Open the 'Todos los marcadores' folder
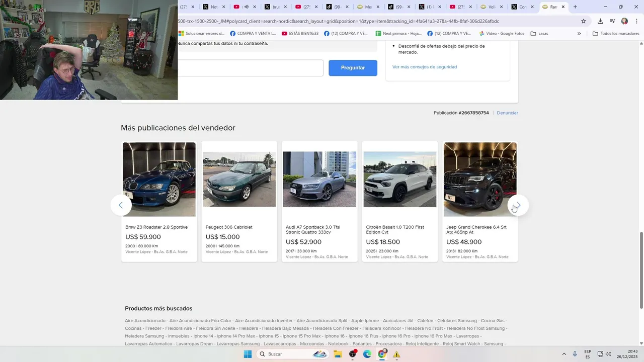Image resolution: width=644 pixels, height=362 pixels. [616, 34]
